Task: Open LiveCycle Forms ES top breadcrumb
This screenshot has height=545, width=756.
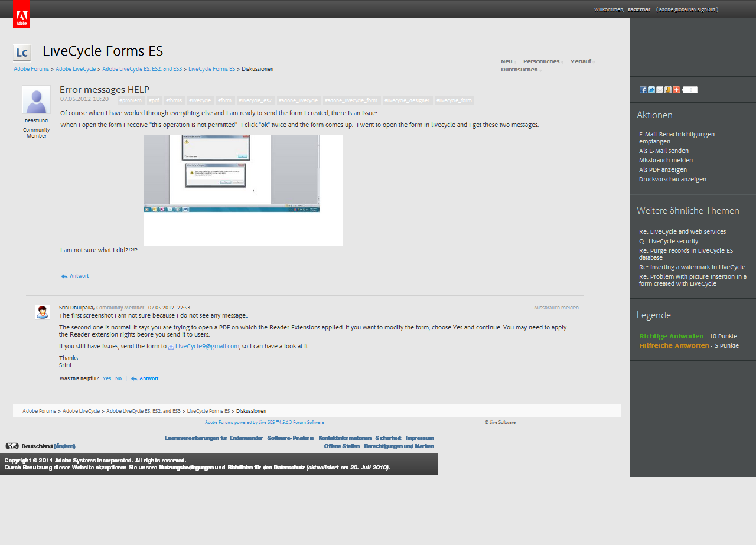Action: [x=211, y=69]
